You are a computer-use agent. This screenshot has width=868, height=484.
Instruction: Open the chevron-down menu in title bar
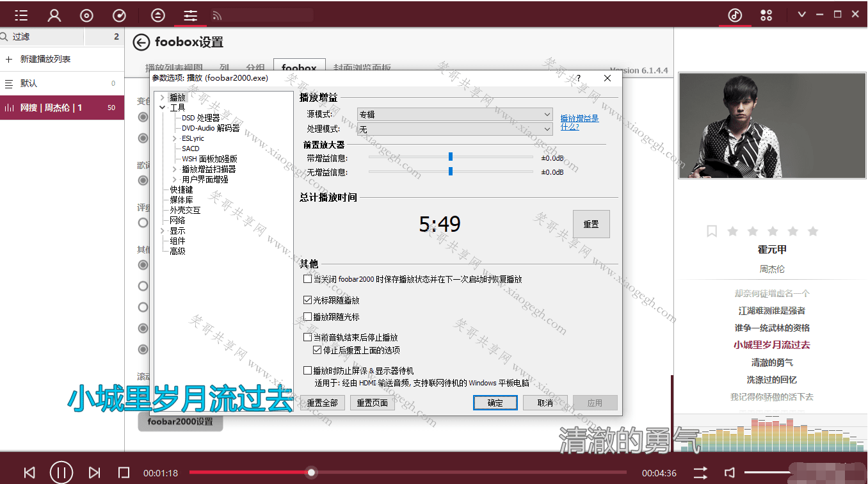click(801, 14)
